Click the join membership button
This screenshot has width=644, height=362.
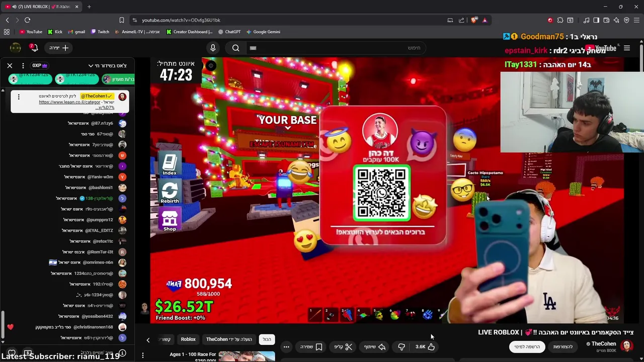tap(563, 346)
